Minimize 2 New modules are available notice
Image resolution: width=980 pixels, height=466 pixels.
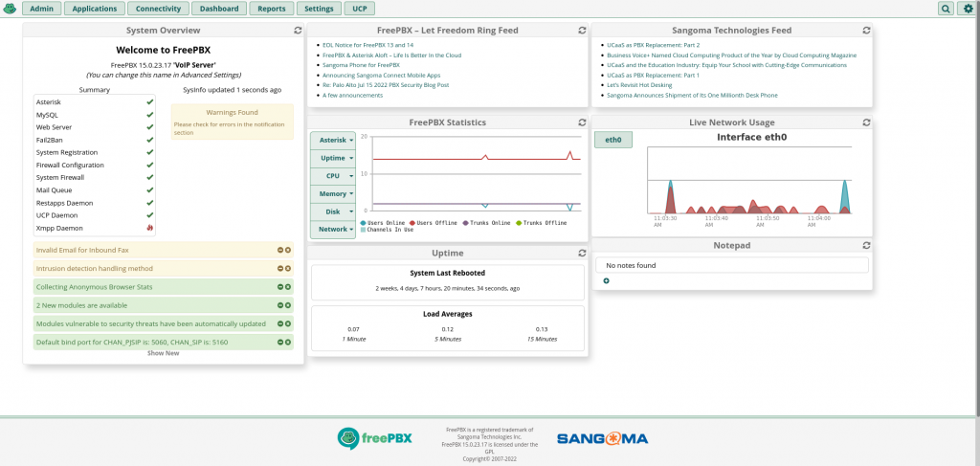280,305
